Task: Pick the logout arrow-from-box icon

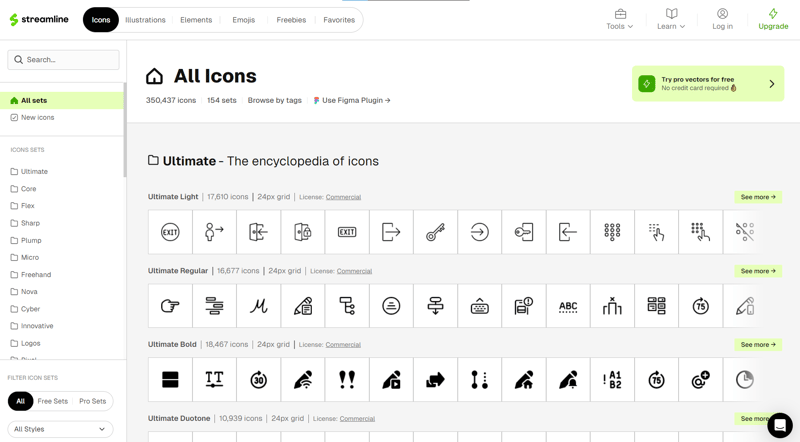Action: (391, 232)
